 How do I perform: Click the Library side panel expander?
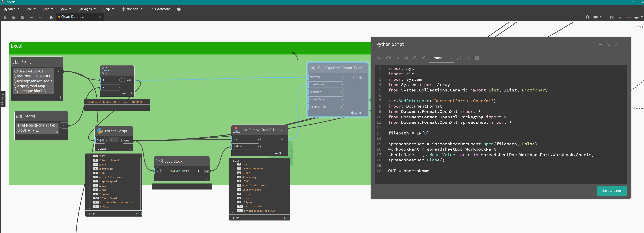(3, 99)
